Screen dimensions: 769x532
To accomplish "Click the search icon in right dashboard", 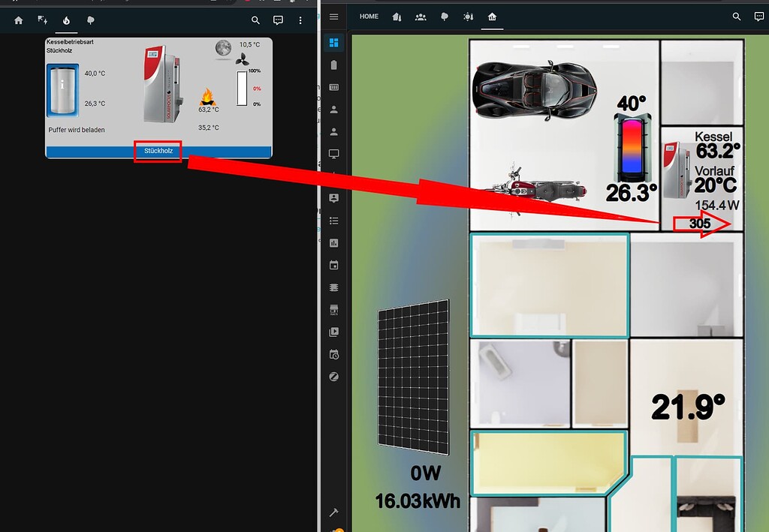I will point(737,17).
